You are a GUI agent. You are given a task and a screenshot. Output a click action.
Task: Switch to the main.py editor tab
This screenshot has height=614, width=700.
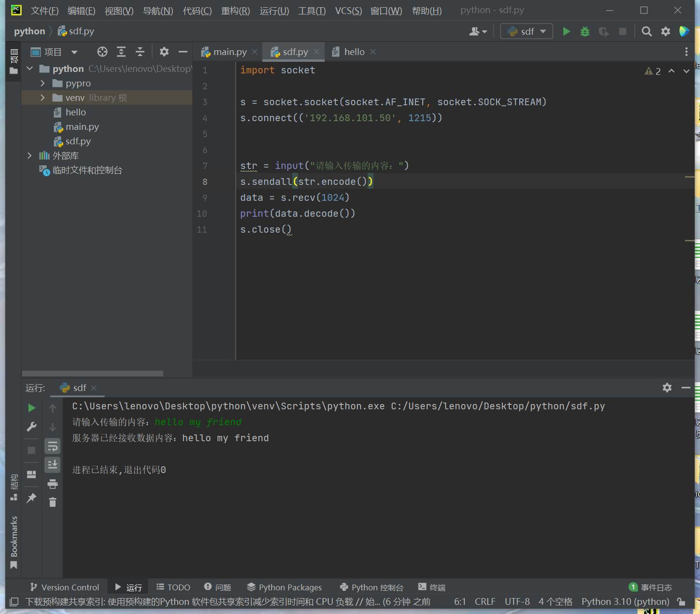coord(229,52)
